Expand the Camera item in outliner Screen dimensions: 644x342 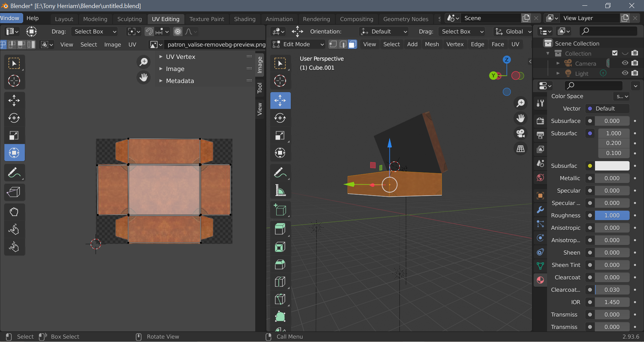click(558, 63)
